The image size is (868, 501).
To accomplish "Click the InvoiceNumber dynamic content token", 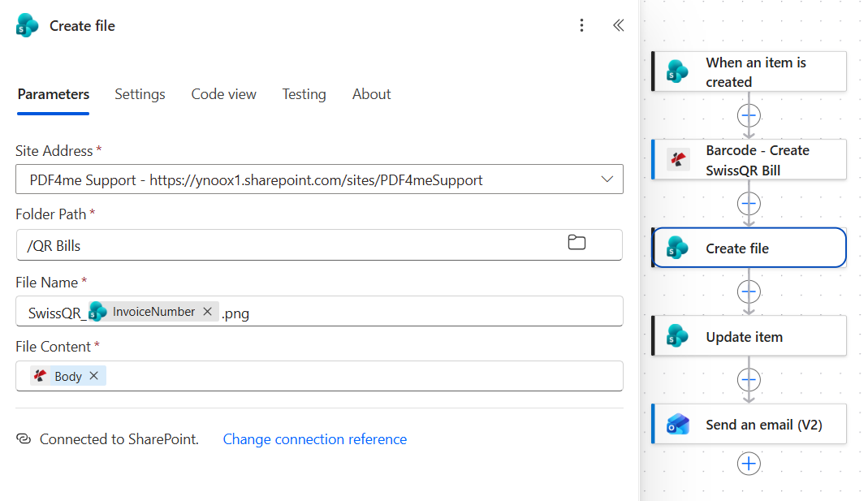I will [x=153, y=312].
